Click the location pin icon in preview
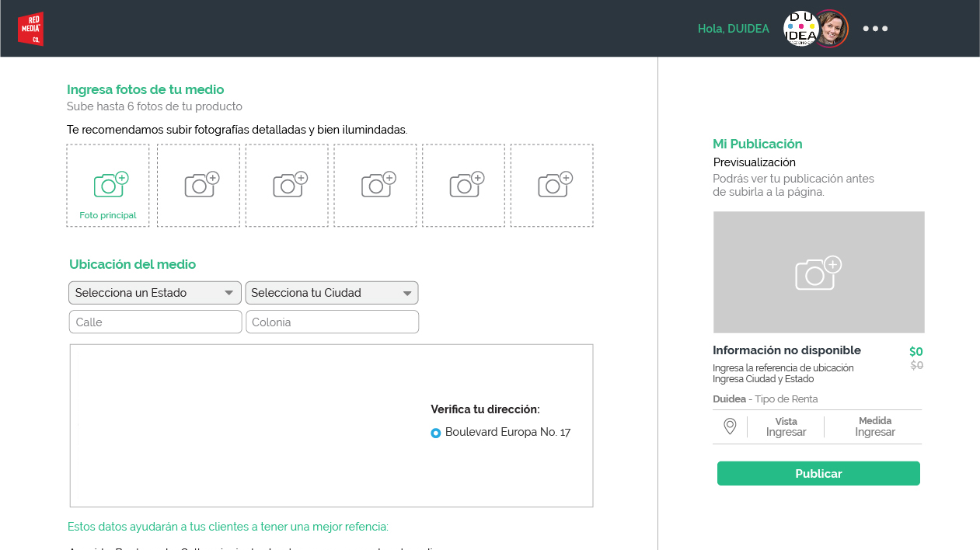Image resolution: width=980 pixels, height=550 pixels. click(x=730, y=426)
